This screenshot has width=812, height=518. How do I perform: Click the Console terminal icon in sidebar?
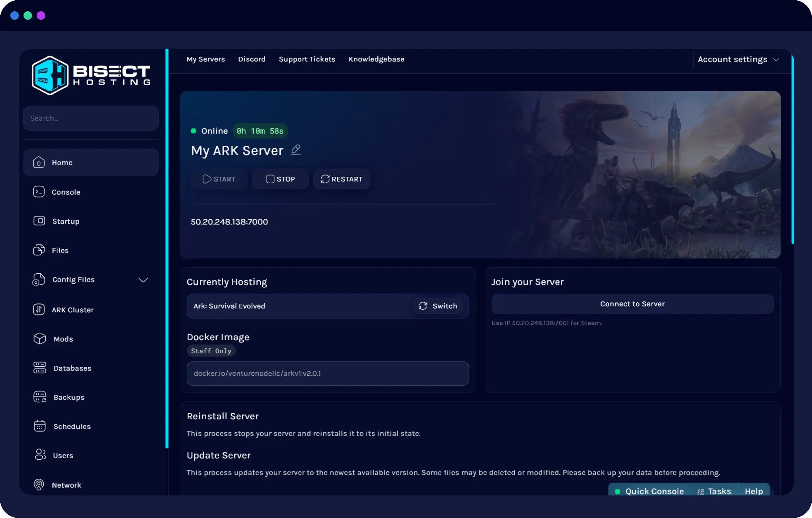39,192
